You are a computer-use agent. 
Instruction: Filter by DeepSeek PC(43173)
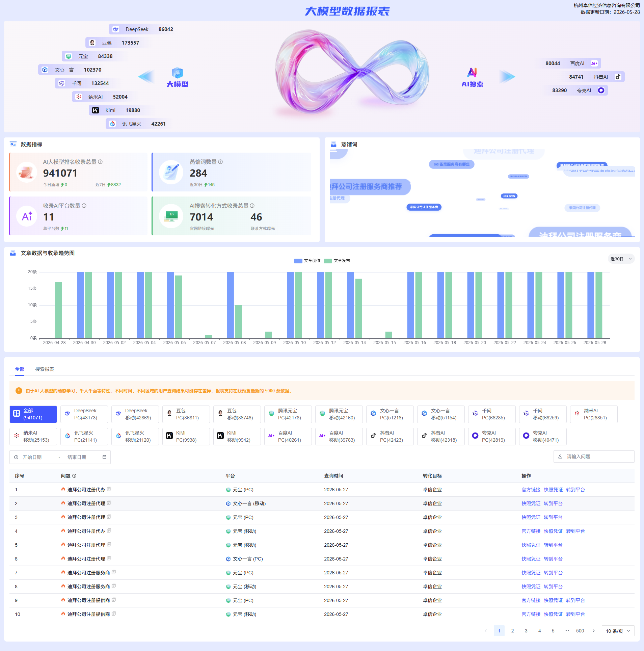click(x=84, y=414)
